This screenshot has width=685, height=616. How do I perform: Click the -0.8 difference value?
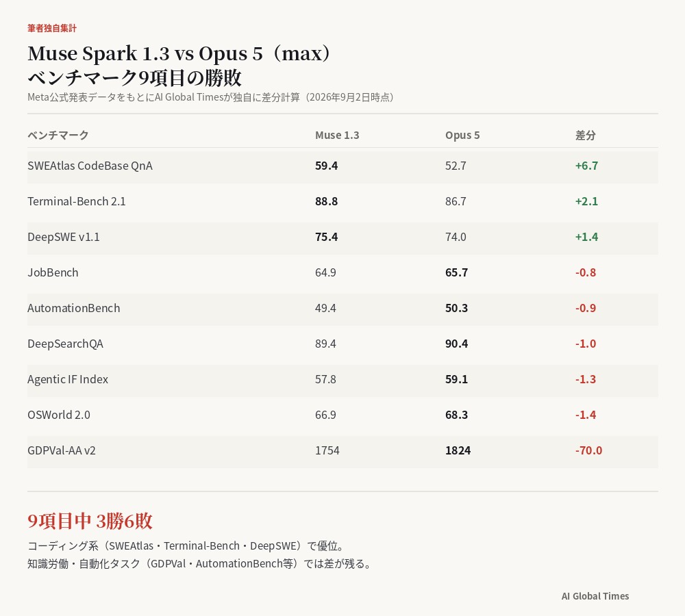click(x=586, y=272)
